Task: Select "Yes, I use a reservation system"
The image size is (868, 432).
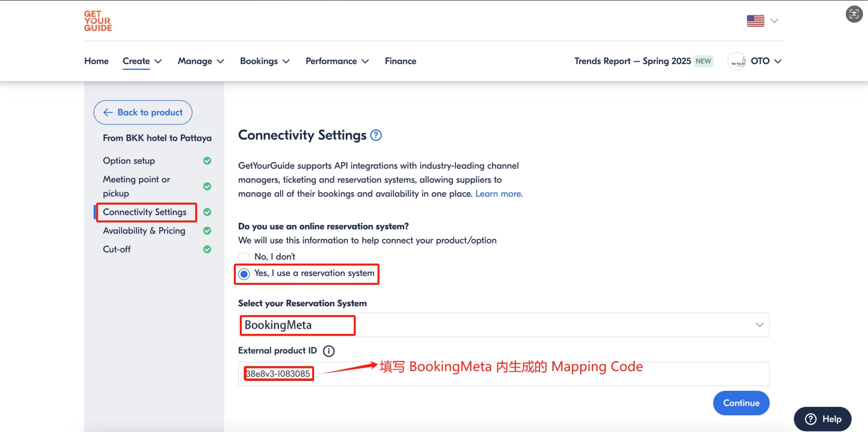Action: click(244, 274)
